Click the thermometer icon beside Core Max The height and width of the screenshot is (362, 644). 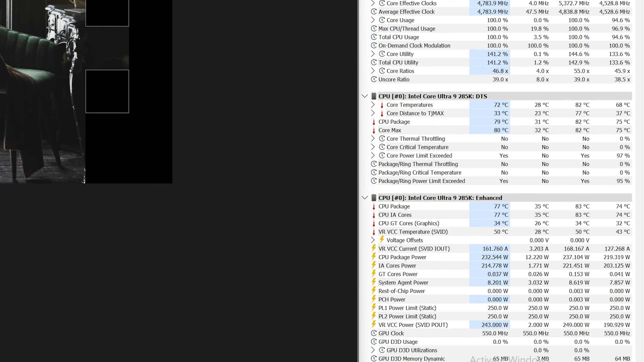pos(374,130)
